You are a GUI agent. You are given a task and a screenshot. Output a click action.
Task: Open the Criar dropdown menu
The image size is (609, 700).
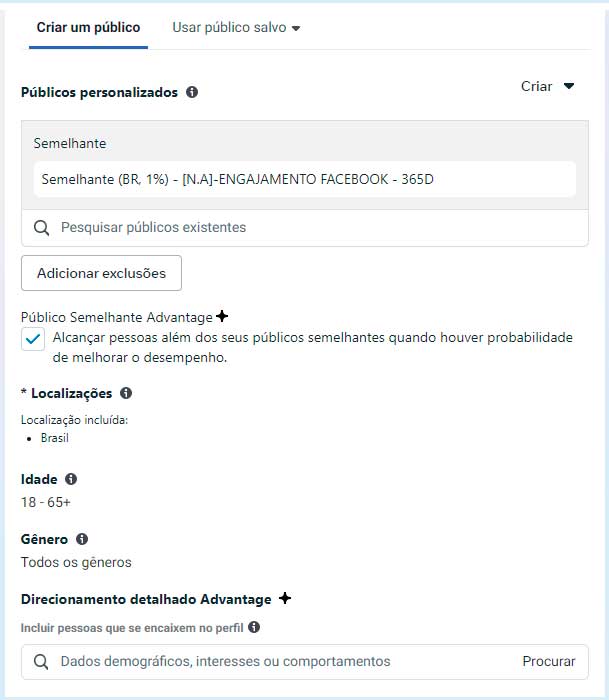tap(547, 86)
